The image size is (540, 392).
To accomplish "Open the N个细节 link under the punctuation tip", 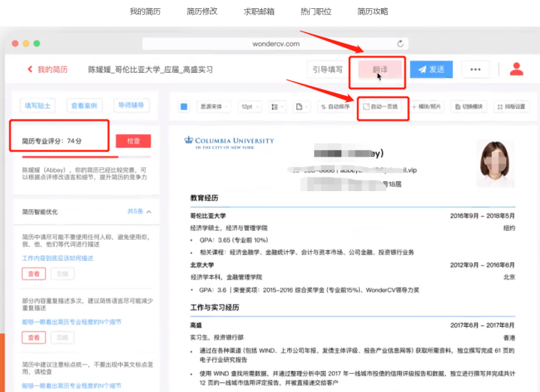I will point(72,386).
